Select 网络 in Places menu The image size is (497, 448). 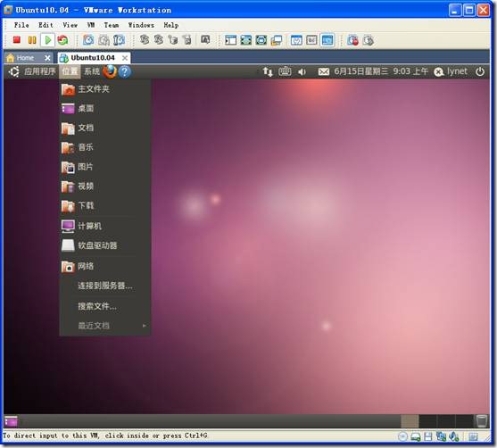(x=104, y=266)
